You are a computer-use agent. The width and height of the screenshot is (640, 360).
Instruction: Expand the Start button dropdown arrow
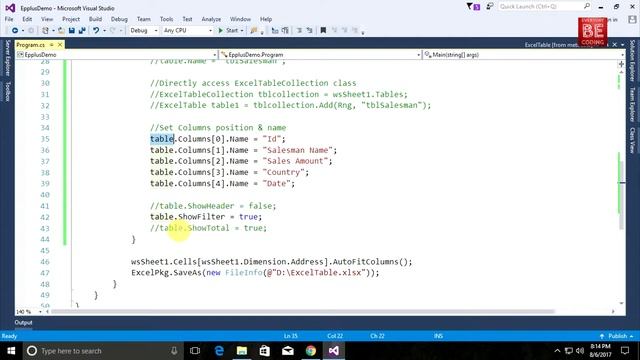242,31
